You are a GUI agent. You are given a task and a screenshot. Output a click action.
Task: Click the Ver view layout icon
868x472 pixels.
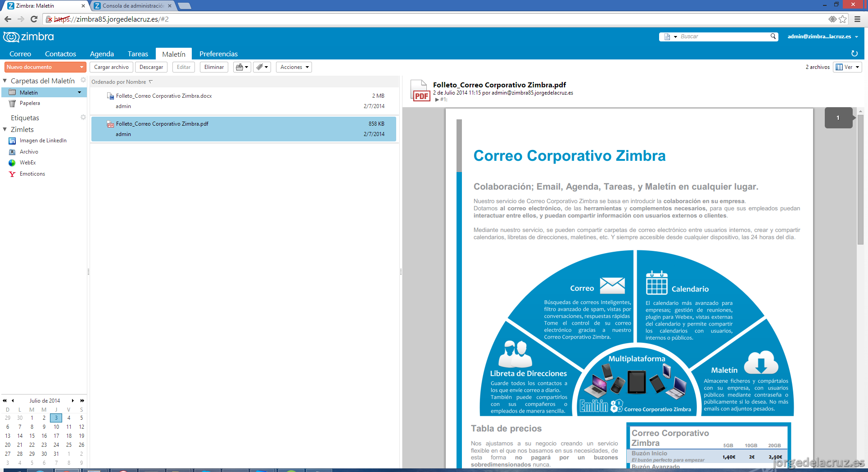click(x=839, y=67)
